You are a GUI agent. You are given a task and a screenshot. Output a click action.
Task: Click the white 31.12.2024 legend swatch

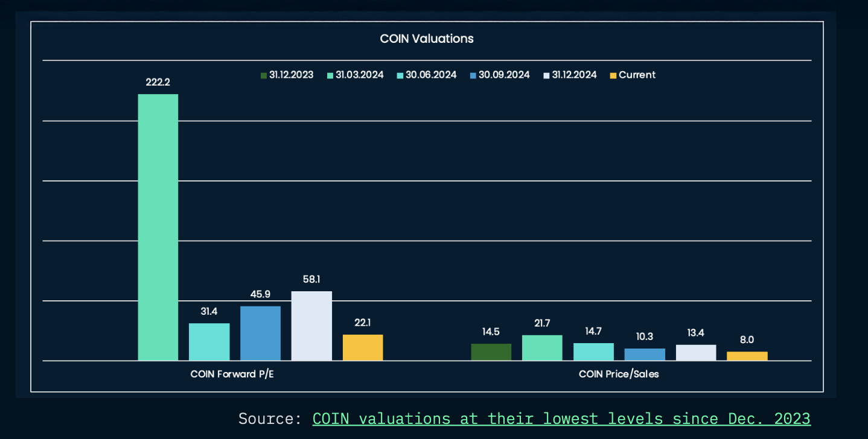(547, 75)
